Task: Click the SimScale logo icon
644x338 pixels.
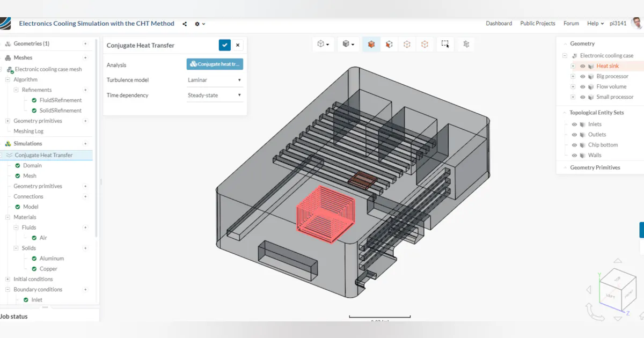Action: tap(5, 24)
